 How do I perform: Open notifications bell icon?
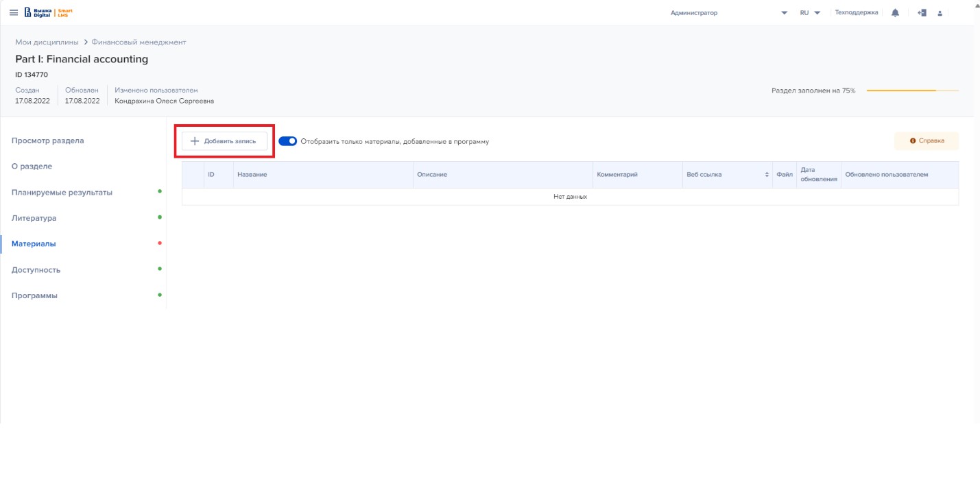[895, 13]
